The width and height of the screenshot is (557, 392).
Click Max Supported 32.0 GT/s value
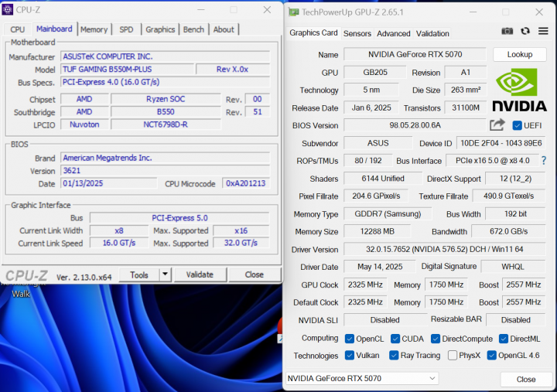tap(241, 243)
